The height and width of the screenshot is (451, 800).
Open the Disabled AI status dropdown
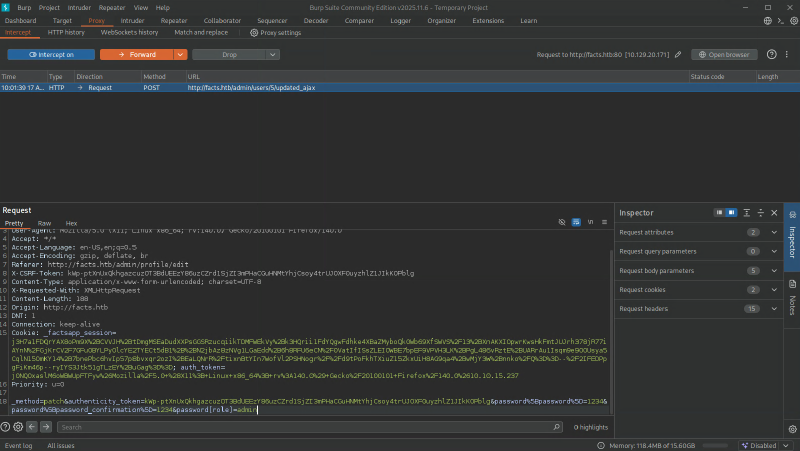pos(765,445)
